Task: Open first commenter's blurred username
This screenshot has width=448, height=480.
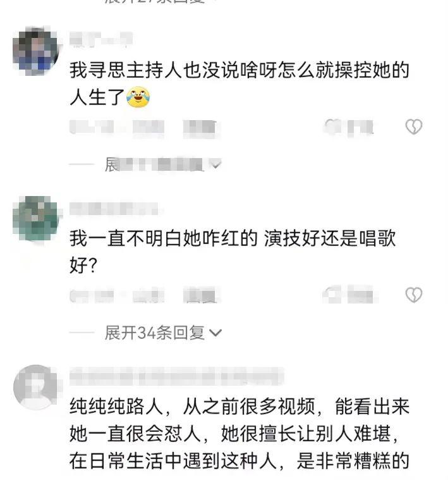Action: [x=101, y=39]
